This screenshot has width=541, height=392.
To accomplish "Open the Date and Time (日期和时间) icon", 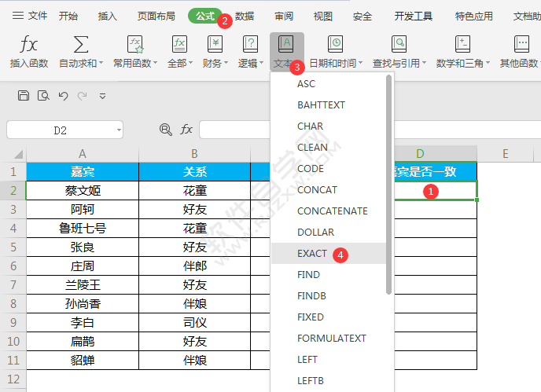I will pyautogui.click(x=335, y=44).
